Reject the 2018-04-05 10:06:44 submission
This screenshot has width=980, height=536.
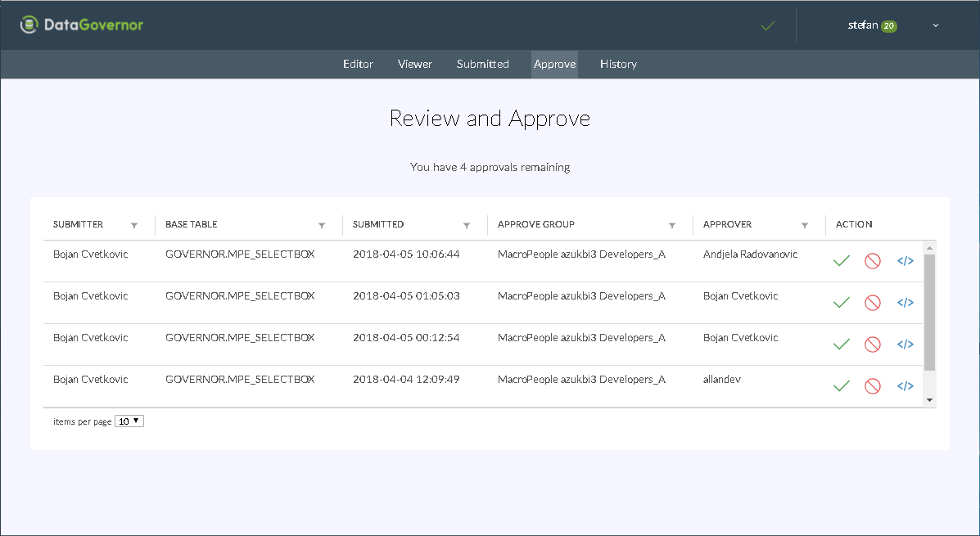click(873, 261)
